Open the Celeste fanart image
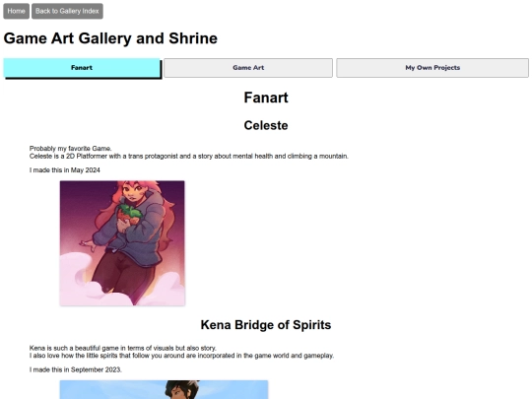The image size is (532, 399). [x=122, y=243]
